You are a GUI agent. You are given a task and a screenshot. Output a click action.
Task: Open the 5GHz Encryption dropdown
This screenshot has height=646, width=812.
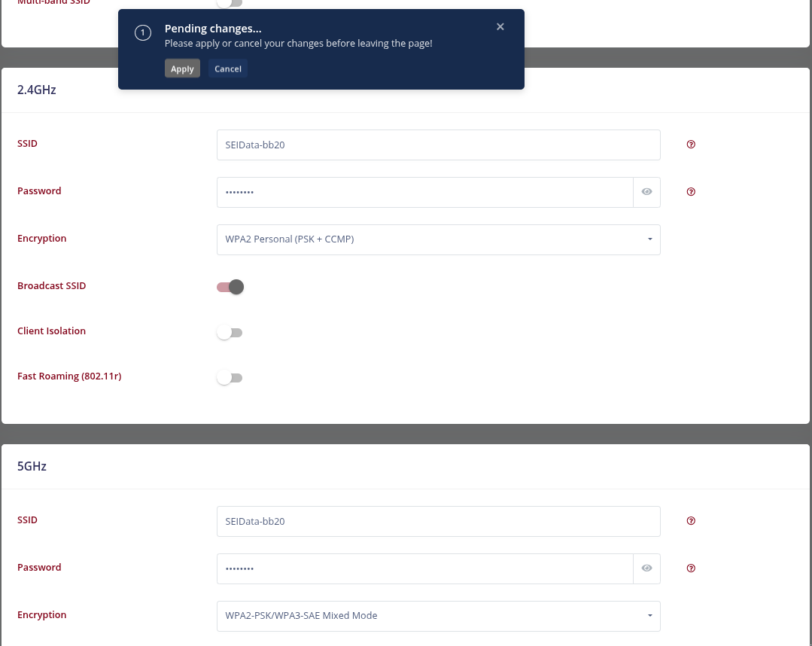click(438, 616)
